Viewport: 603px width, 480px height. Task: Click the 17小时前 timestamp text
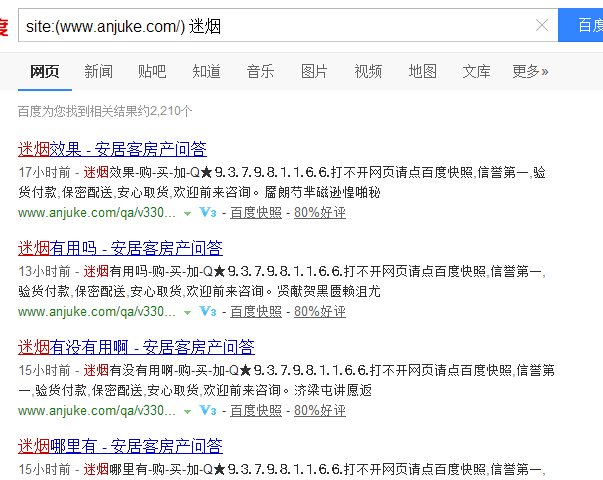[x=45, y=172]
